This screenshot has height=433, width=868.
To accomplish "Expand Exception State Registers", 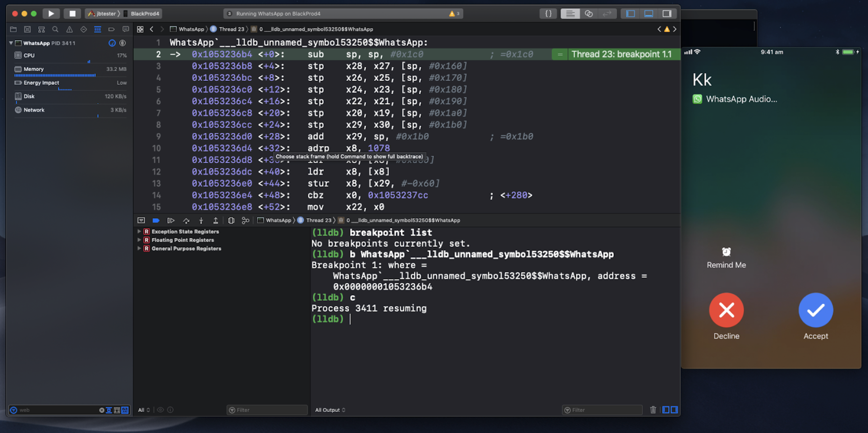I will click(139, 231).
